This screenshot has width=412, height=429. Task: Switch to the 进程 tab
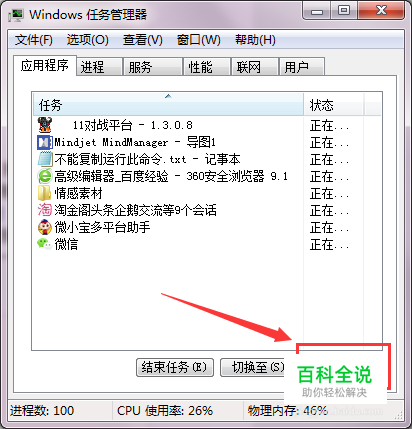pos(99,67)
